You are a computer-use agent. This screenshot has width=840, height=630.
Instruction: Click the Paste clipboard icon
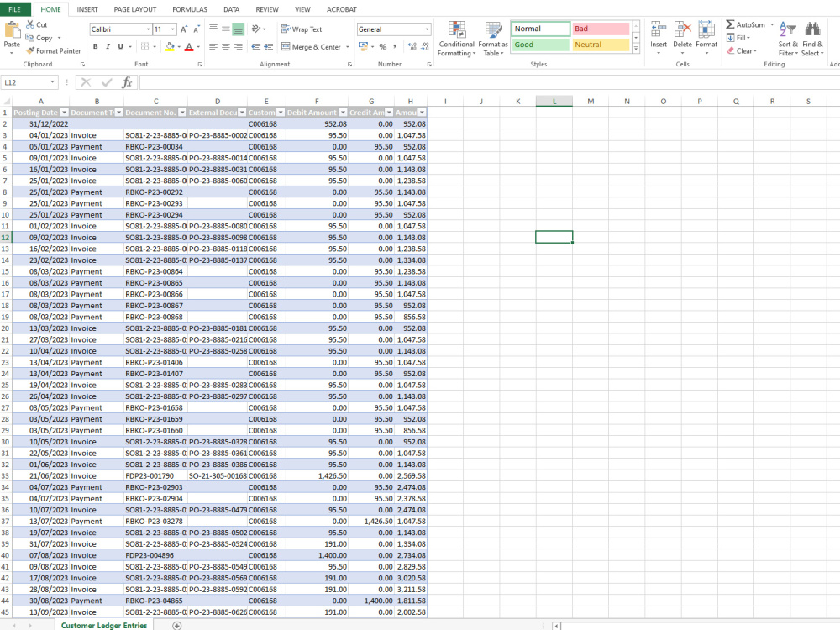click(12, 31)
